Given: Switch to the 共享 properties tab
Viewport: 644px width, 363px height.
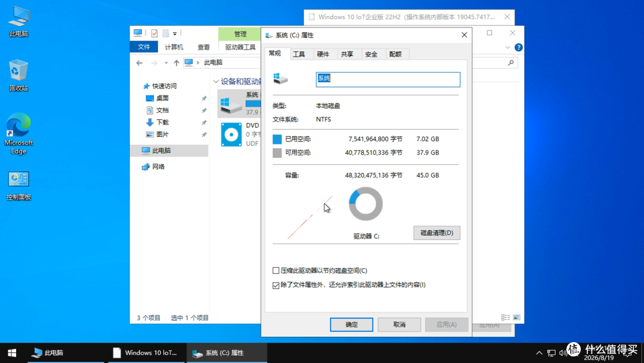Looking at the screenshot, I should (x=347, y=54).
